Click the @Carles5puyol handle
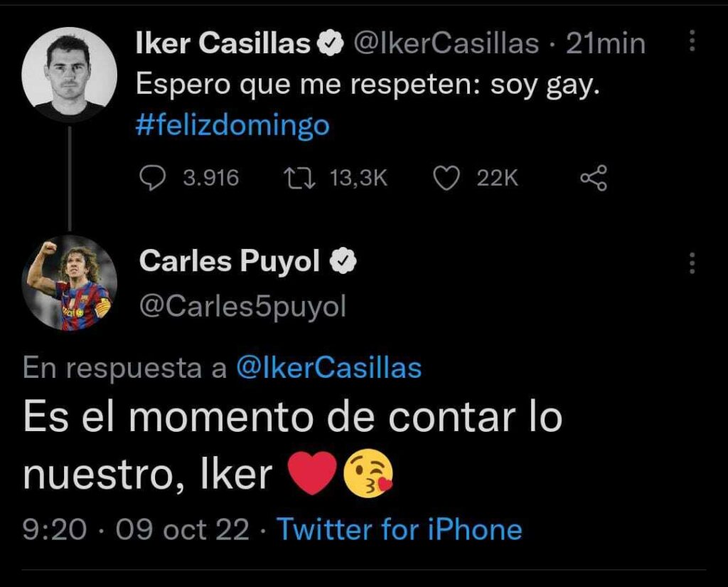Viewport: 728px width, 587px height. (242, 306)
